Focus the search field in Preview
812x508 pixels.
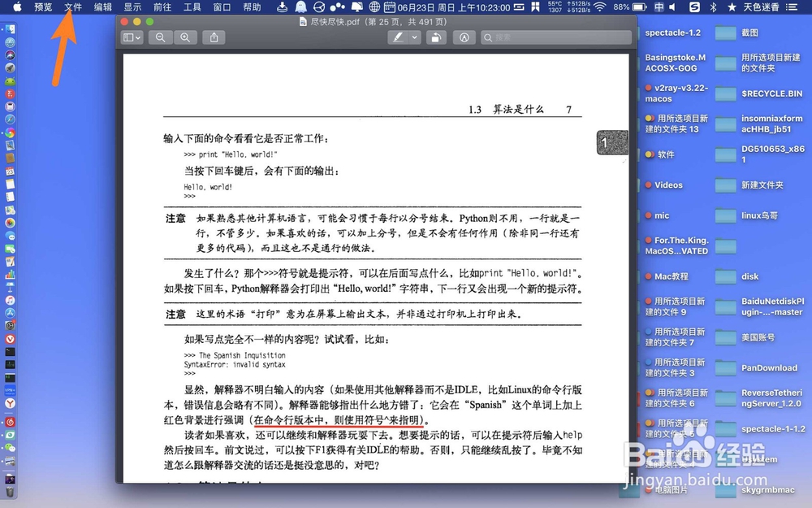(x=556, y=37)
